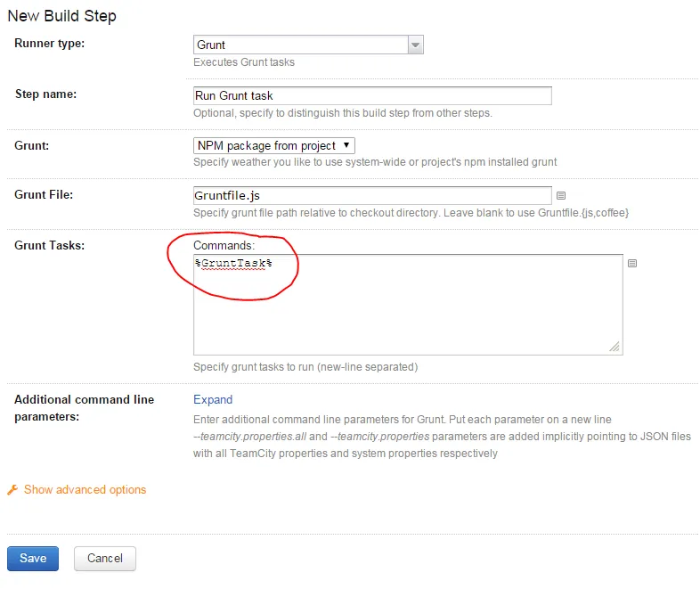
Task: Click the 'Grunt Tasks:' label
Action: [49, 245]
